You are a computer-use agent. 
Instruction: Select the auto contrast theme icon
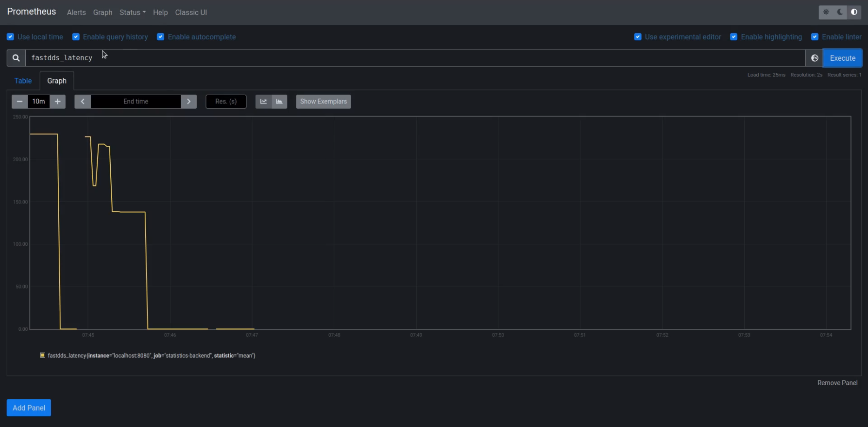tap(854, 12)
